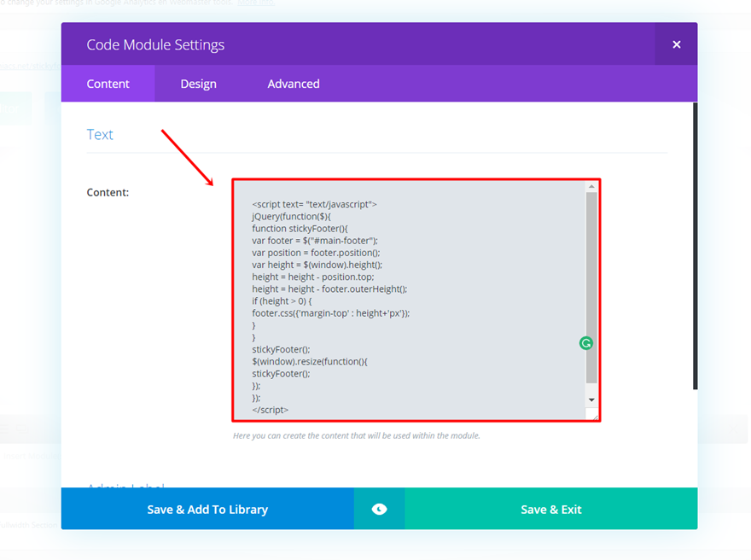The width and height of the screenshot is (751, 560).
Task: Click the modal's dark vertical scrollbar
Action: coord(695,248)
